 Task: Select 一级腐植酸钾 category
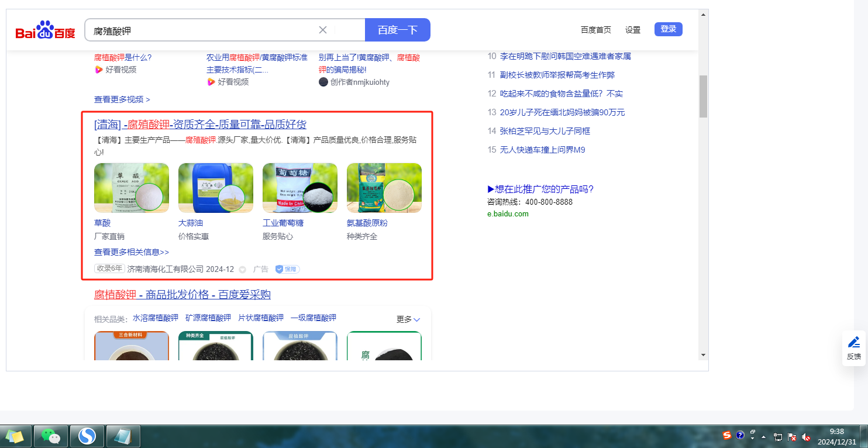point(314,318)
